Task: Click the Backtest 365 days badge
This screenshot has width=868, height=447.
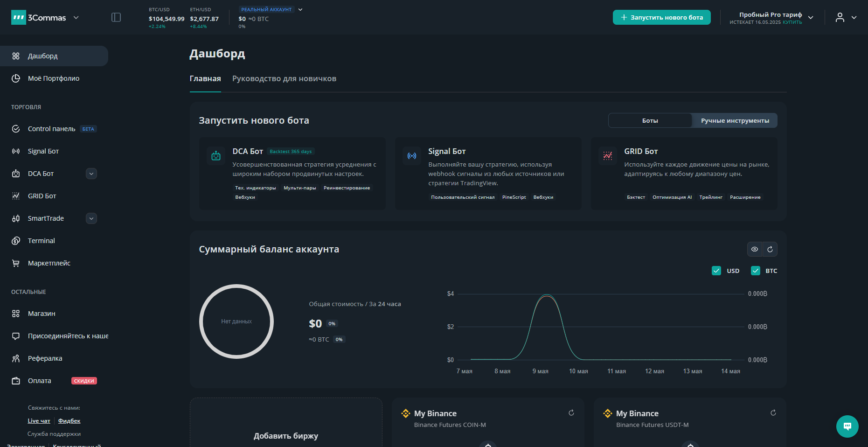Action: point(291,151)
